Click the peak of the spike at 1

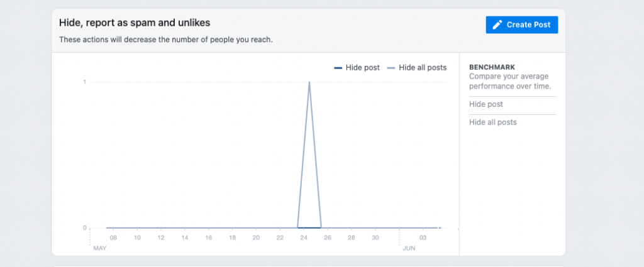(309, 82)
